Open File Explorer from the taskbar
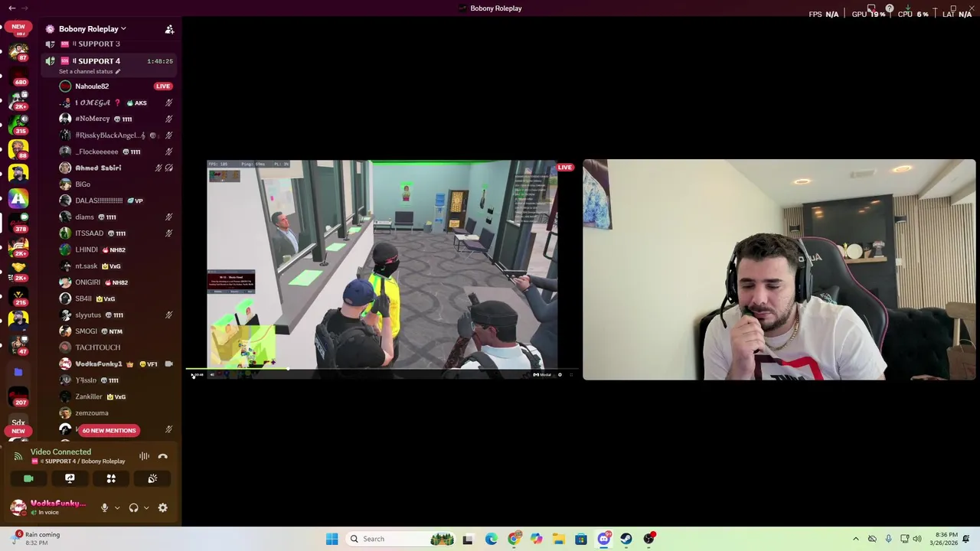 pos(559,540)
